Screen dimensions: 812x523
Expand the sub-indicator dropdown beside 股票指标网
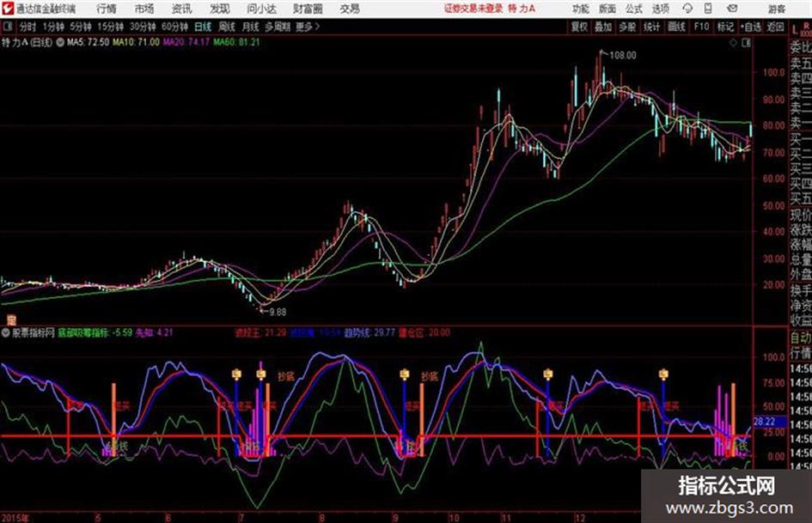[6, 333]
